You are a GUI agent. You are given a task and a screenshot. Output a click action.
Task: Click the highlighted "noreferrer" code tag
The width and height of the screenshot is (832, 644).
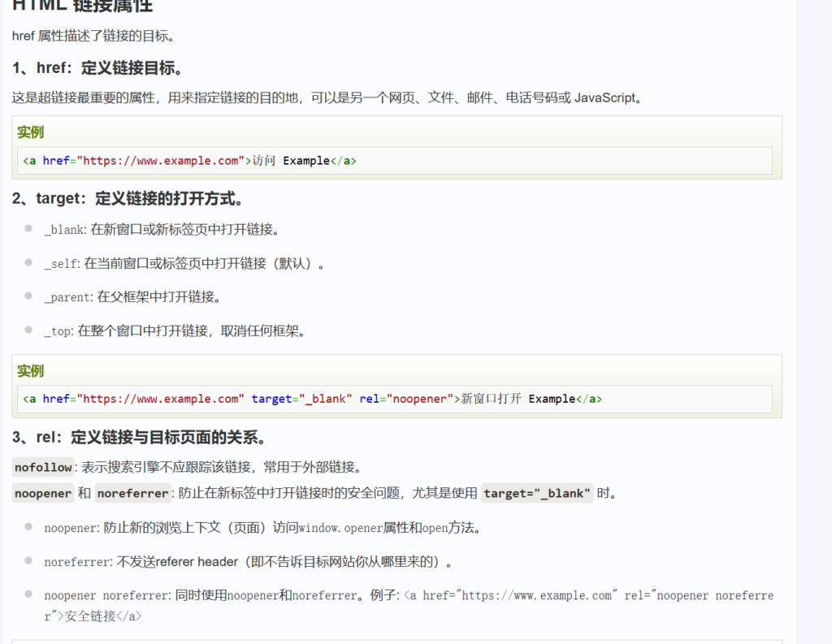(x=132, y=493)
